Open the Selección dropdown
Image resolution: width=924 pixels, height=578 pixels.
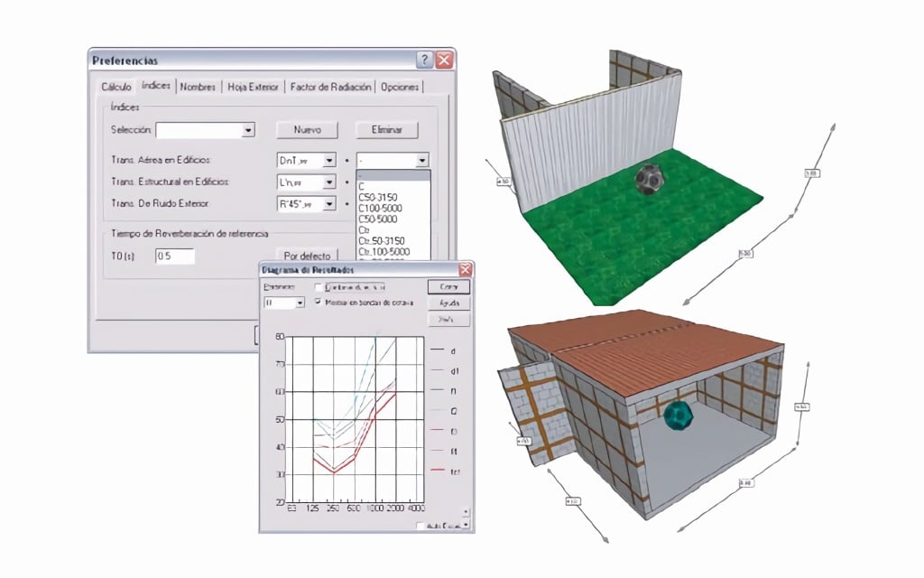(248, 131)
